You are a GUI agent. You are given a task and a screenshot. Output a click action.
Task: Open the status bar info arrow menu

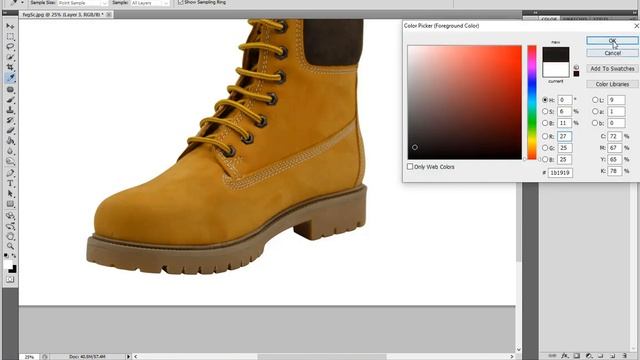pyautogui.click(x=128, y=356)
